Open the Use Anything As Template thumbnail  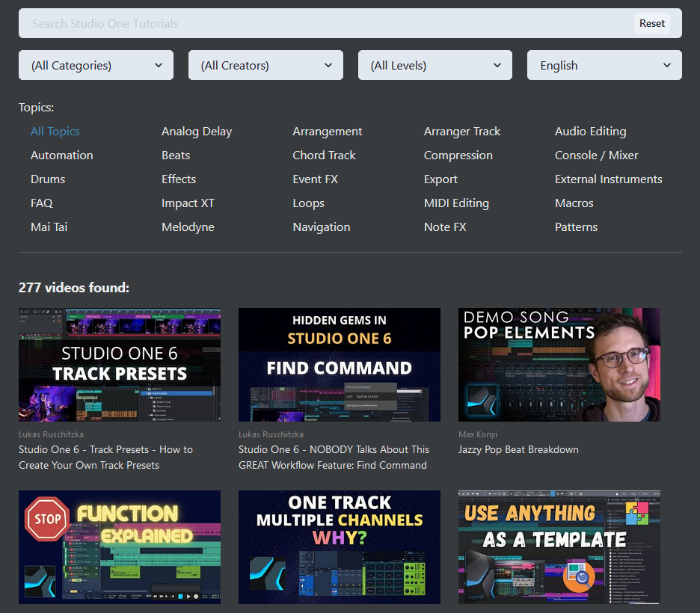pyautogui.click(x=559, y=547)
